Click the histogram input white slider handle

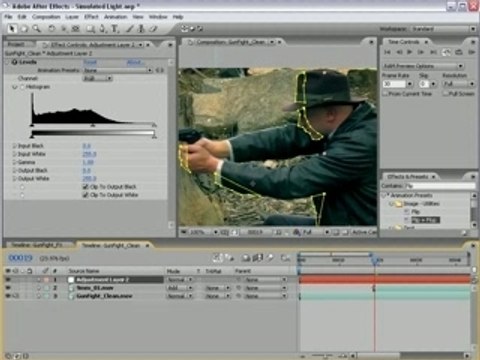coord(154,125)
